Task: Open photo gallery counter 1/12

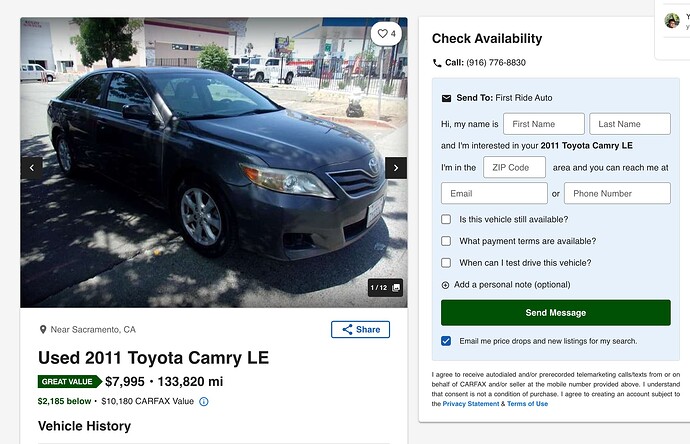Action: pyautogui.click(x=385, y=288)
